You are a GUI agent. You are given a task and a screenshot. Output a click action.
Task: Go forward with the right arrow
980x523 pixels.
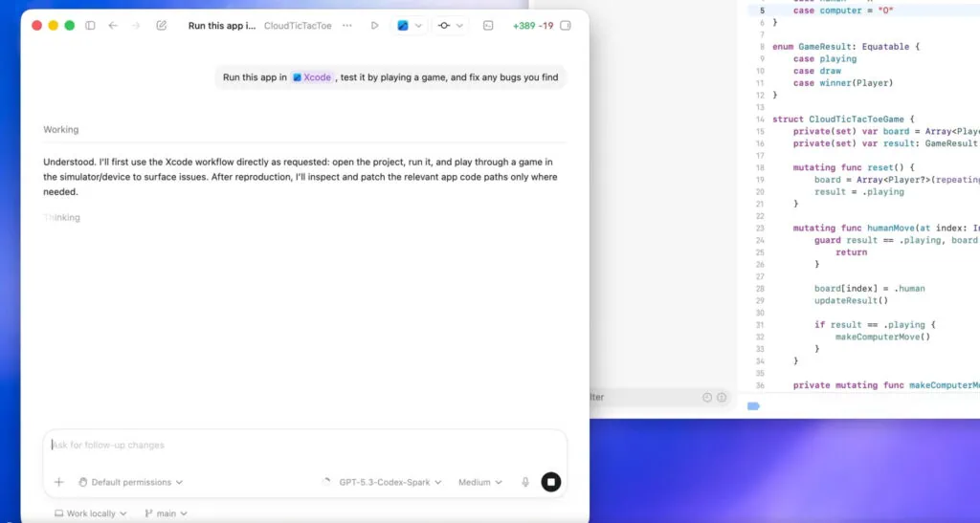[x=136, y=26]
